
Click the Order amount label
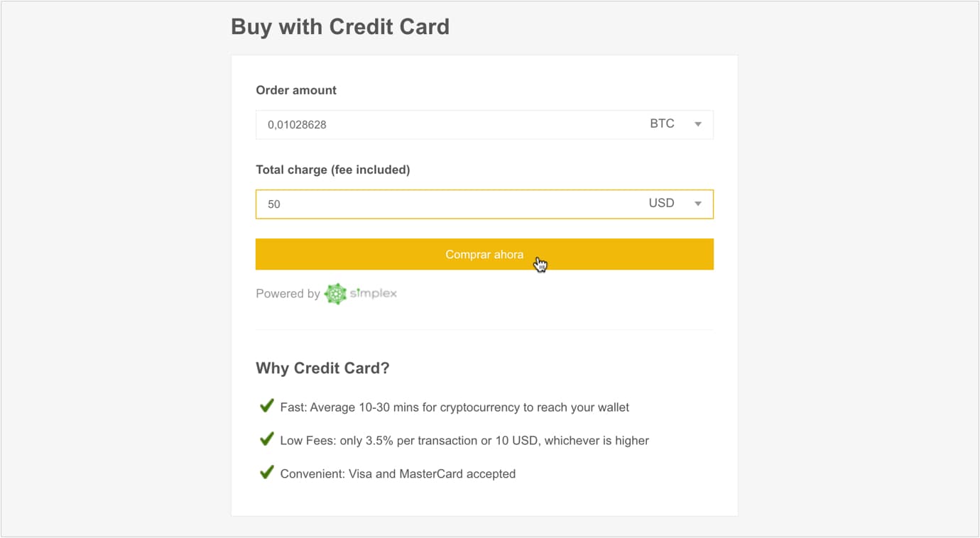pos(296,90)
